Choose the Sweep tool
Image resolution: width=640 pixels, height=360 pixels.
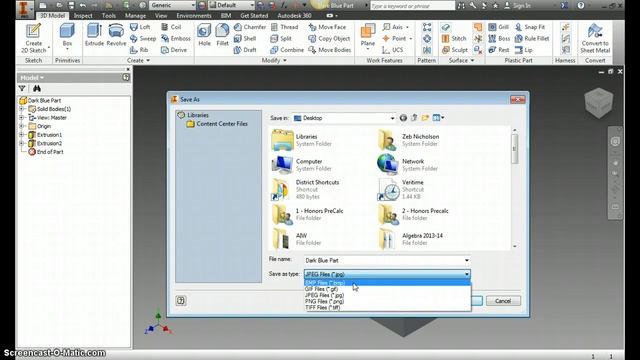(x=143, y=38)
